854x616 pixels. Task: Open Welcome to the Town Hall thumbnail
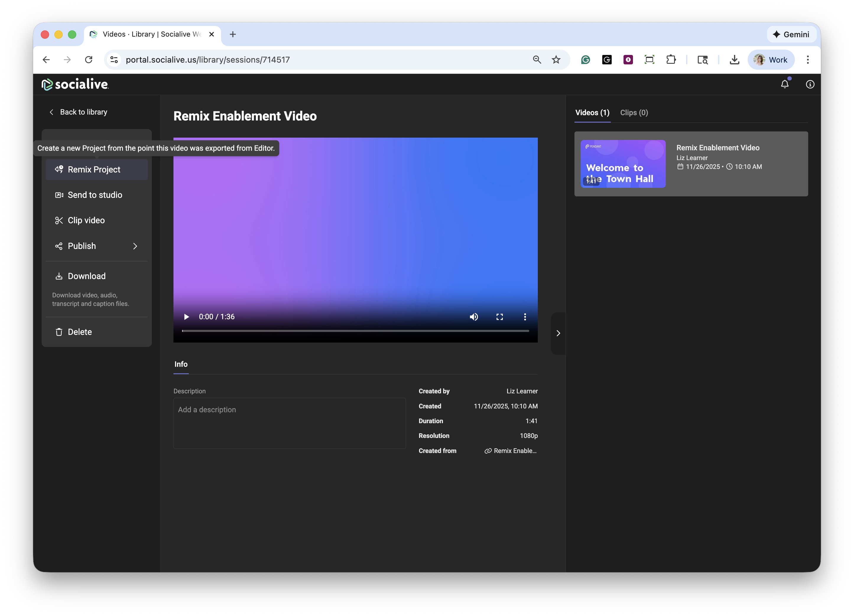tap(623, 164)
